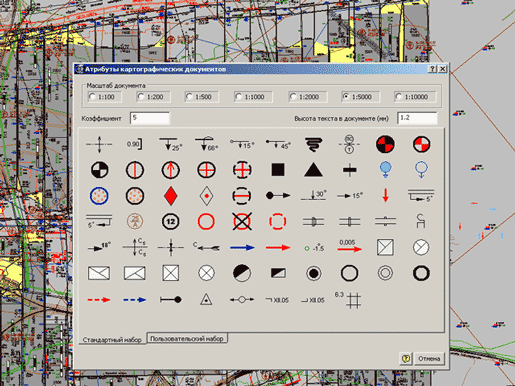Select the 1:1000 scale radio button
This screenshot has width=515, height=386.
point(238,97)
